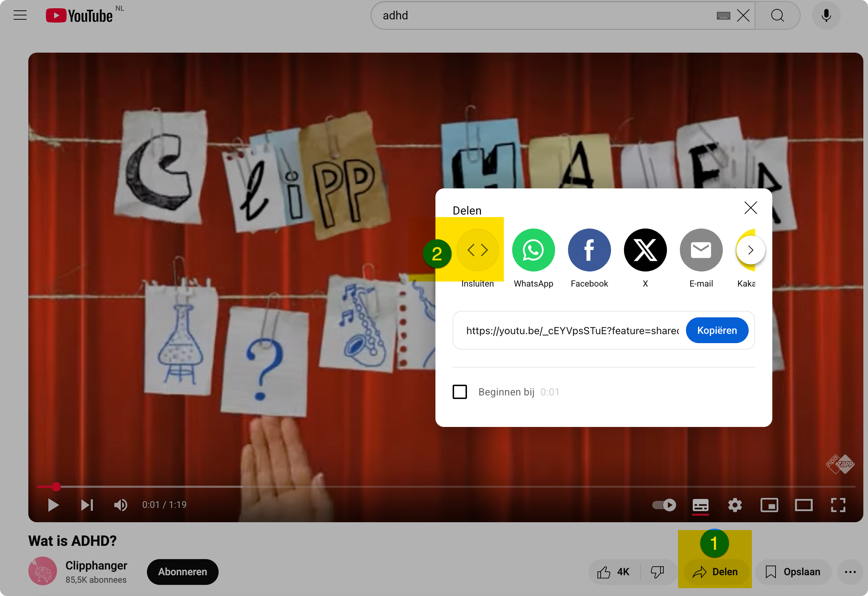868x596 pixels.
Task: Click the magnifier search button
Action: (x=777, y=16)
